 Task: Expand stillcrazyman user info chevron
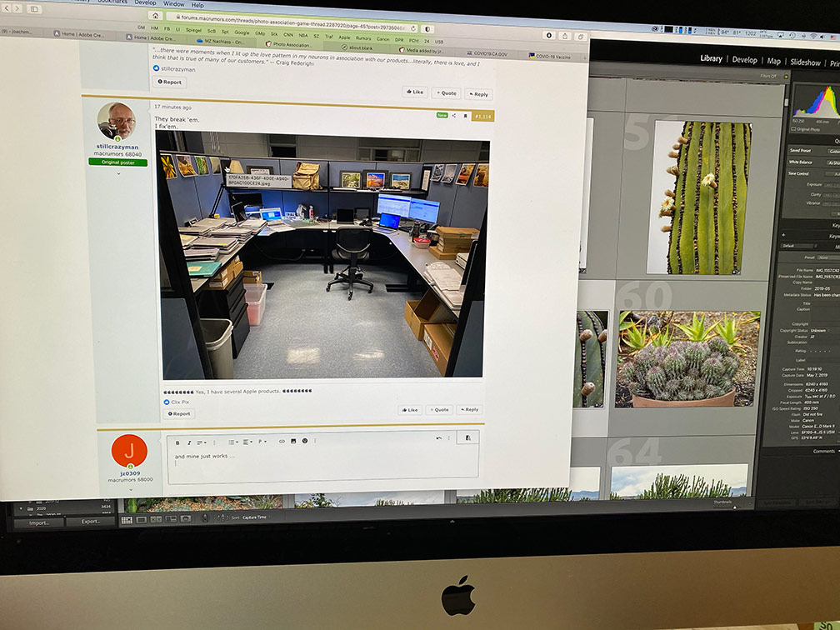tap(118, 173)
